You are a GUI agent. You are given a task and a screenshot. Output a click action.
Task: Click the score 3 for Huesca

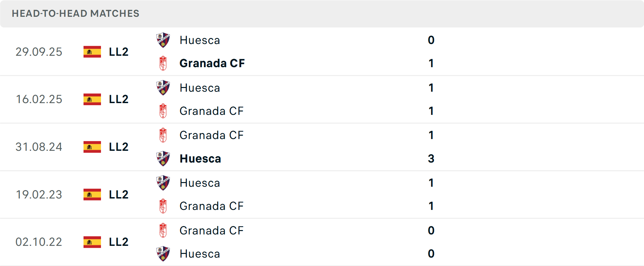(431, 159)
